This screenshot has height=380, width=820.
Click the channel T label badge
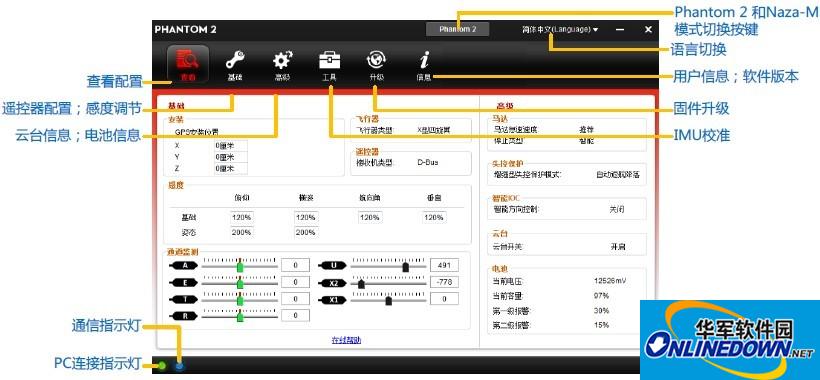184,299
